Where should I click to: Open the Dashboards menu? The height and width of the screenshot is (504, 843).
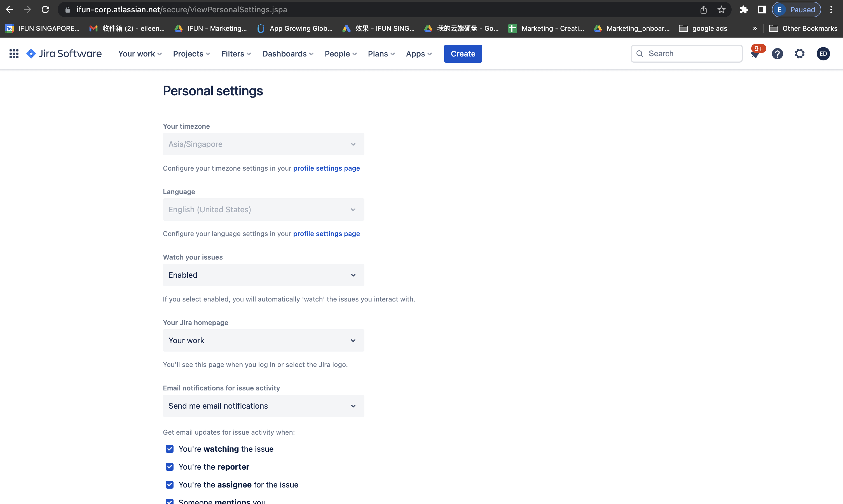click(x=287, y=54)
